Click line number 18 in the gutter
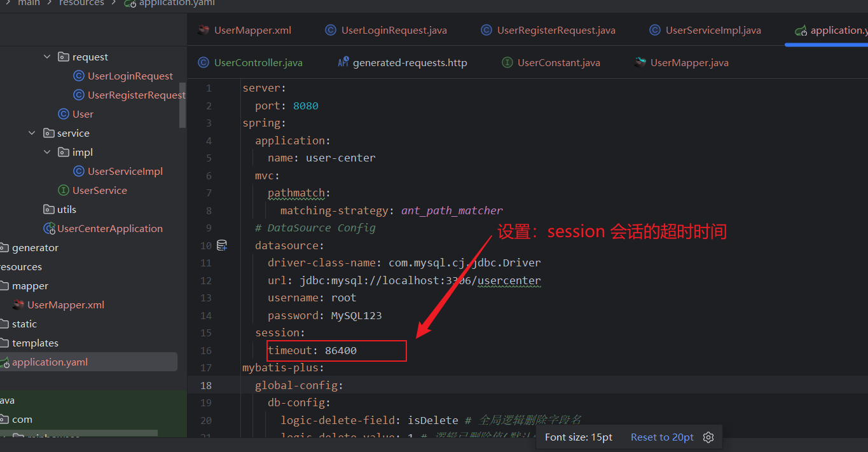 [x=206, y=385]
